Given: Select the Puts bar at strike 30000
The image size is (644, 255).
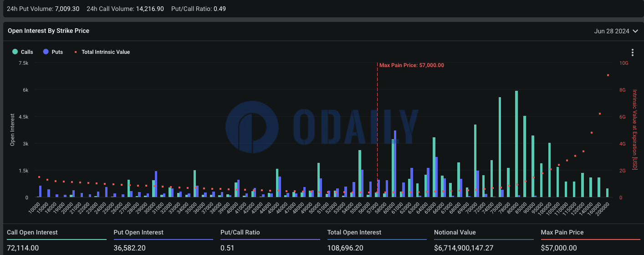Looking at the screenshot, I should pos(156,184).
